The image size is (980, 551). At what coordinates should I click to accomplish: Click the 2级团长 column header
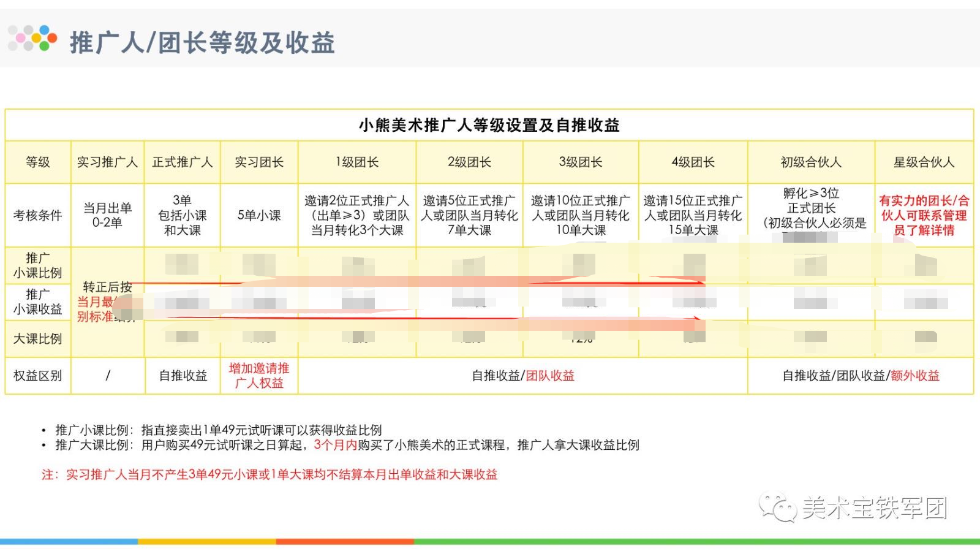point(469,162)
